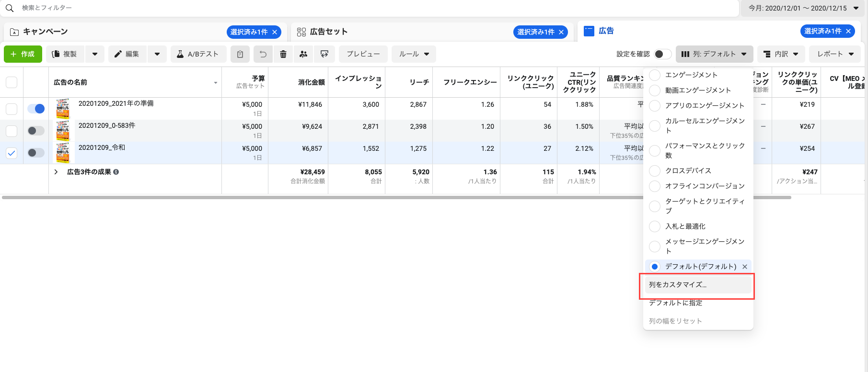Viewport: 868px width, 372px height.
Task: Click the trash delete icon in toolbar
Action: pos(283,54)
